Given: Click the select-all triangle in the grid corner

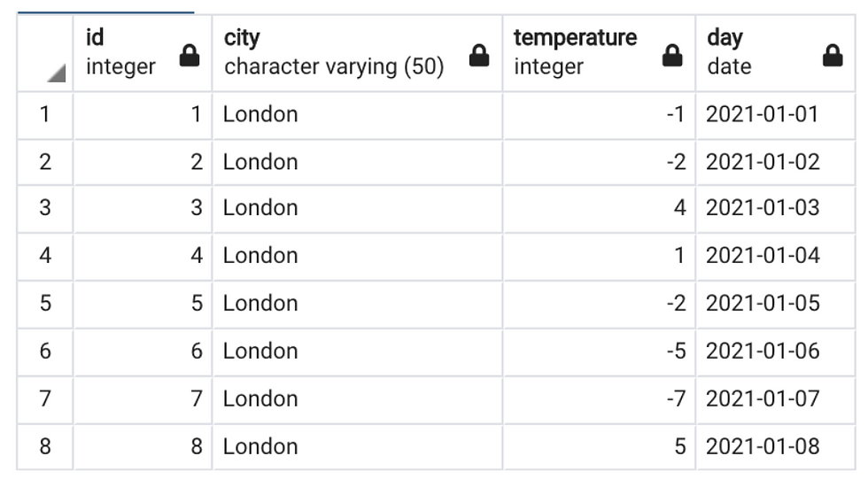Looking at the screenshot, I should 56,77.
